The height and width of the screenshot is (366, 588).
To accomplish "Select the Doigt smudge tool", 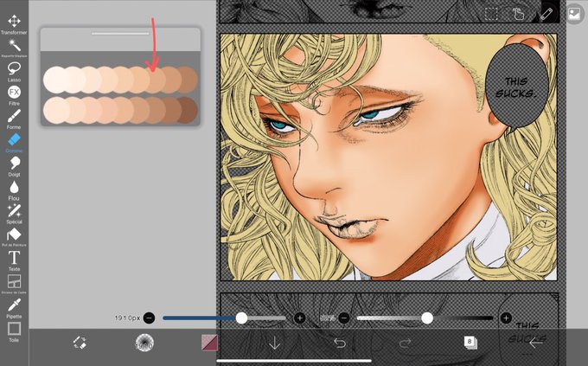I will 14,166.
